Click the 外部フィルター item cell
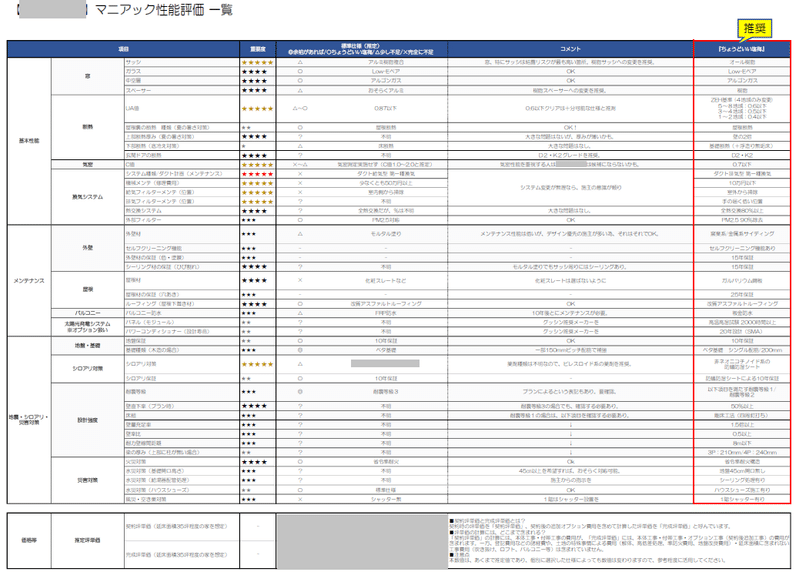Screen dimensions: 800x572 tap(182, 220)
